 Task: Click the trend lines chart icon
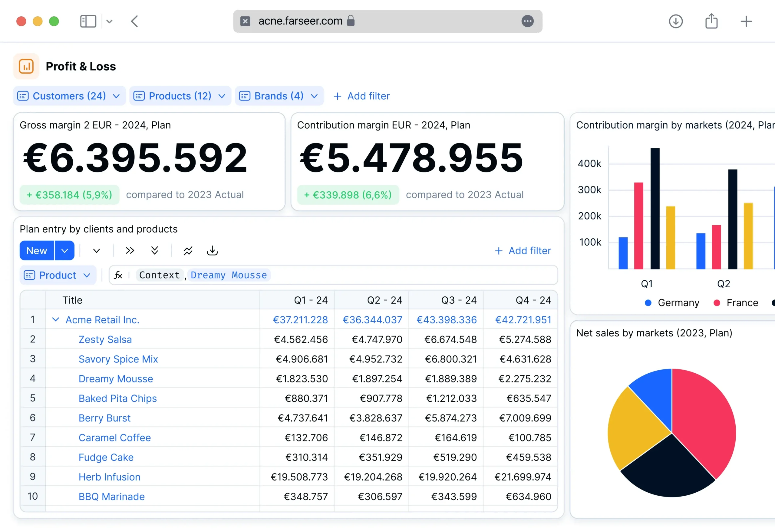188,250
